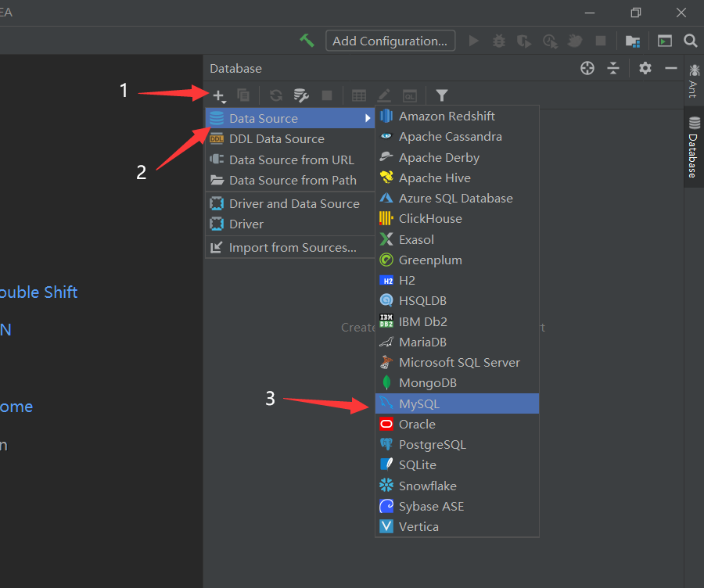Click the table editor grid icon
Image resolution: width=704 pixels, height=588 pixels.
[x=359, y=95]
